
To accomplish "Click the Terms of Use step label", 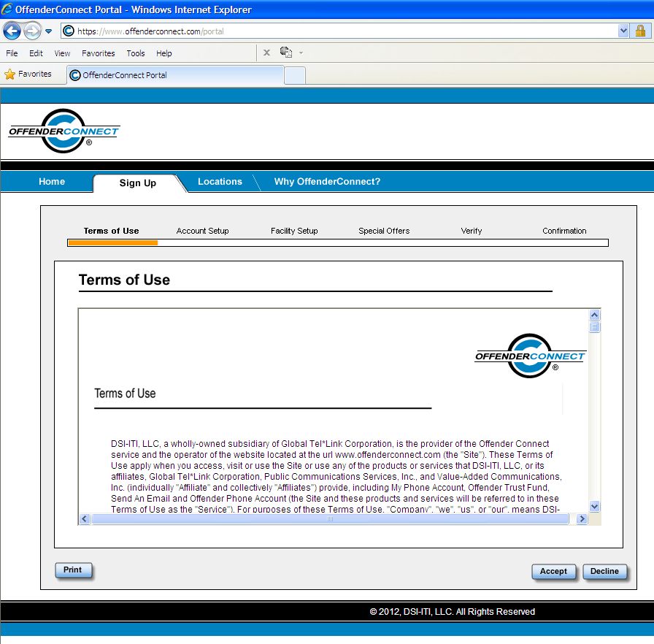I will click(x=112, y=231).
